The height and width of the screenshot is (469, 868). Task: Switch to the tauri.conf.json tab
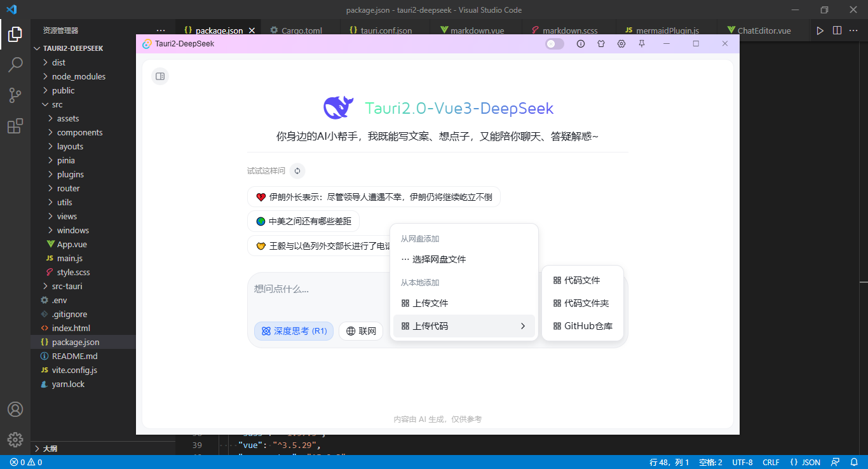coord(386,31)
